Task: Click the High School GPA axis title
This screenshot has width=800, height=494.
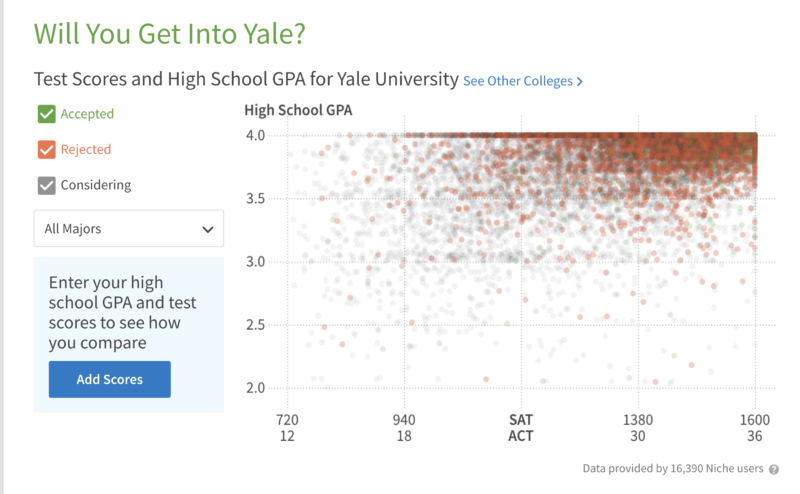Action: (x=298, y=110)
